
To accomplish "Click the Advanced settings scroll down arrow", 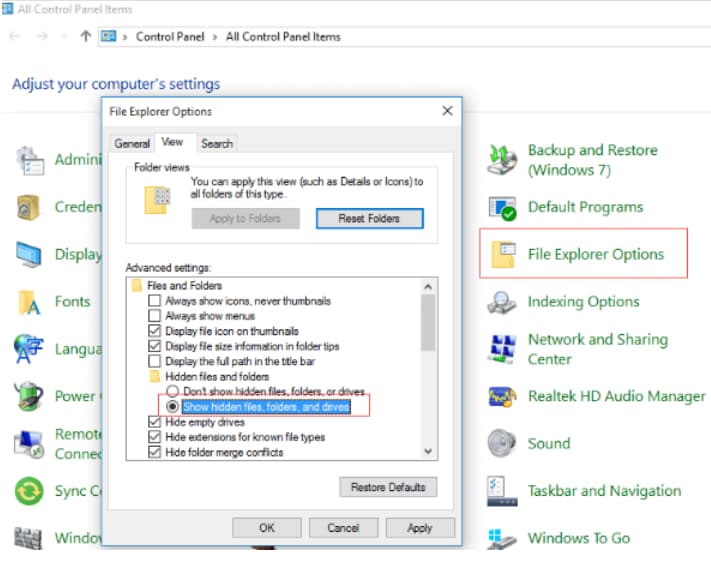I will 428,451.
